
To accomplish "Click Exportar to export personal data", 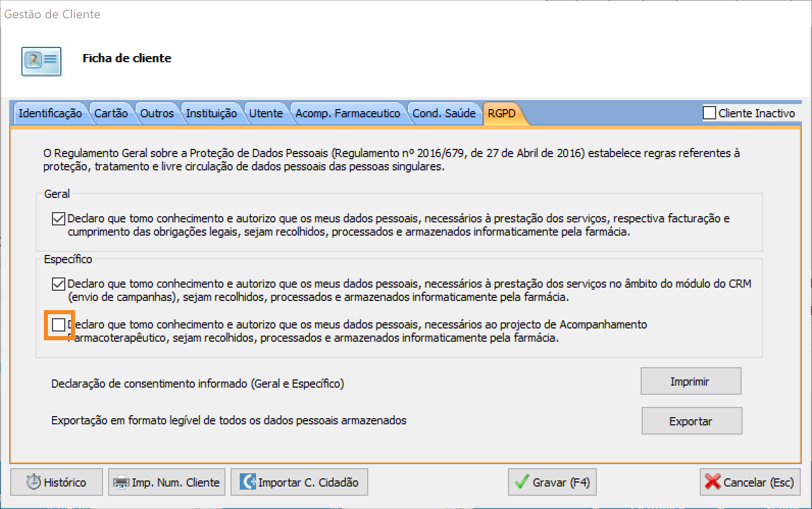I will (691, 421).
